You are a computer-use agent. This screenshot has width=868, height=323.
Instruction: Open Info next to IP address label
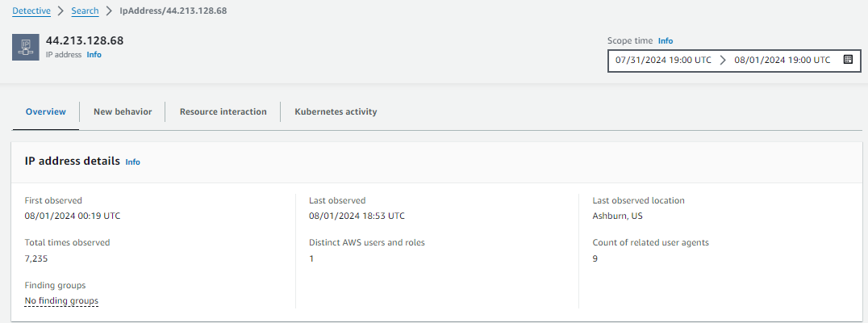94,55
